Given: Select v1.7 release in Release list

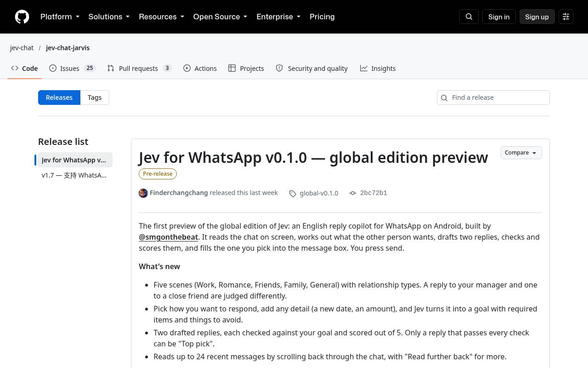Looking at the screenshot, I should tap(74, 175).
